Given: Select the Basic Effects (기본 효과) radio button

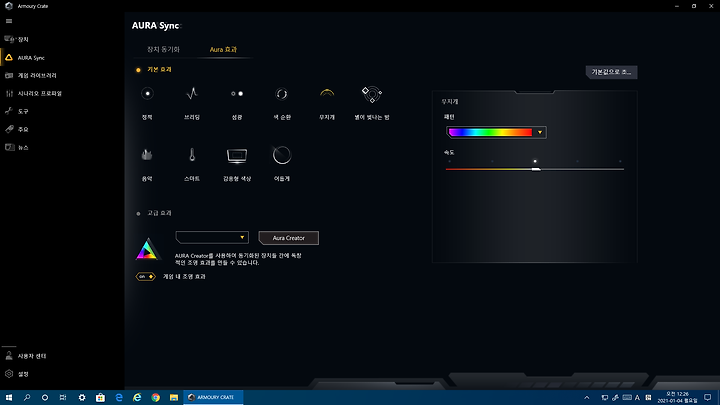Looking at the screenshot, I should pyautogui.click(x=138, y=70).
